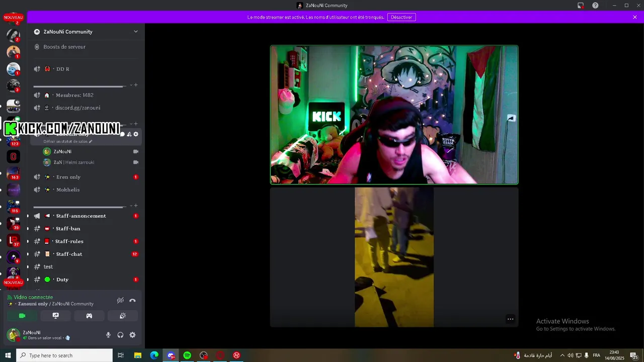Viewport: 644px width, 362px height.
Task: Show hidden system tray icons
Action: 562,355
